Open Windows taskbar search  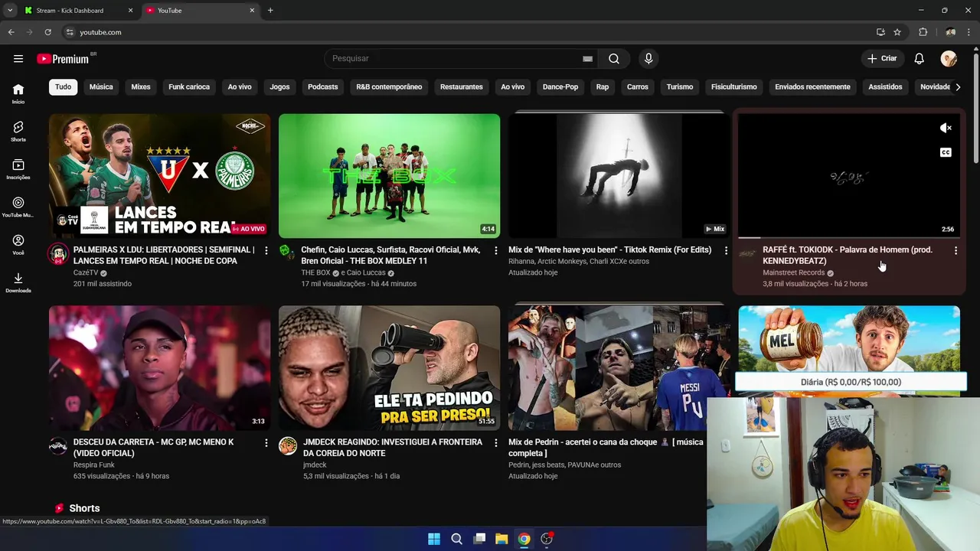pyautogui.click(x=456, y=539)
